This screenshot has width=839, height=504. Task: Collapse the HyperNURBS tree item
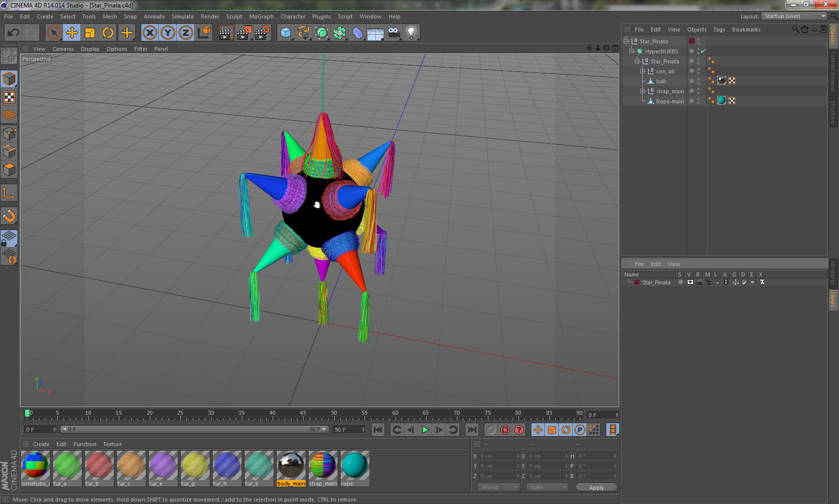coord(631,51)
